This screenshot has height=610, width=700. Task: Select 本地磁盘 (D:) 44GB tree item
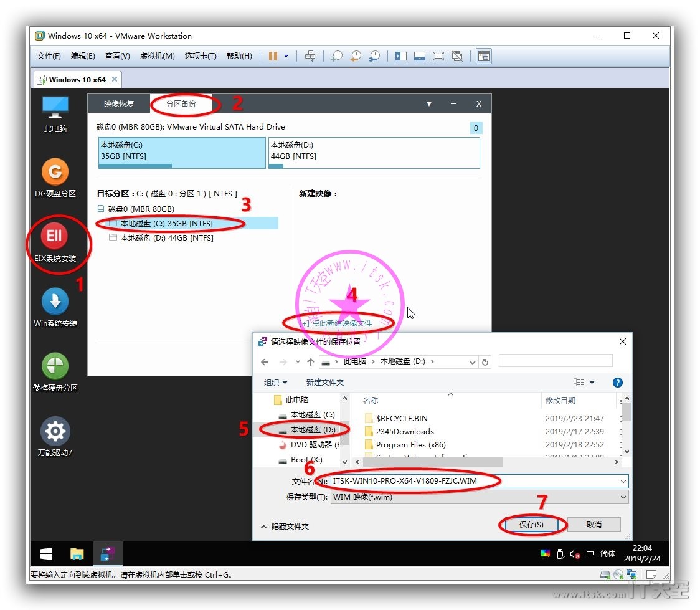[x=166, y=237]
